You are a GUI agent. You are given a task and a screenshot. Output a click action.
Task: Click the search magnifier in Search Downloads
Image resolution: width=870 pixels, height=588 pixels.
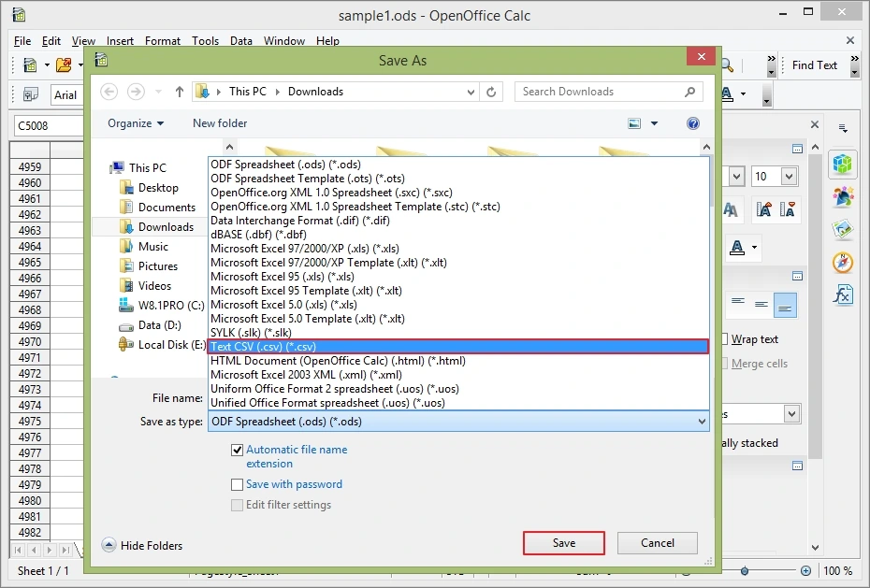point(689,92)
